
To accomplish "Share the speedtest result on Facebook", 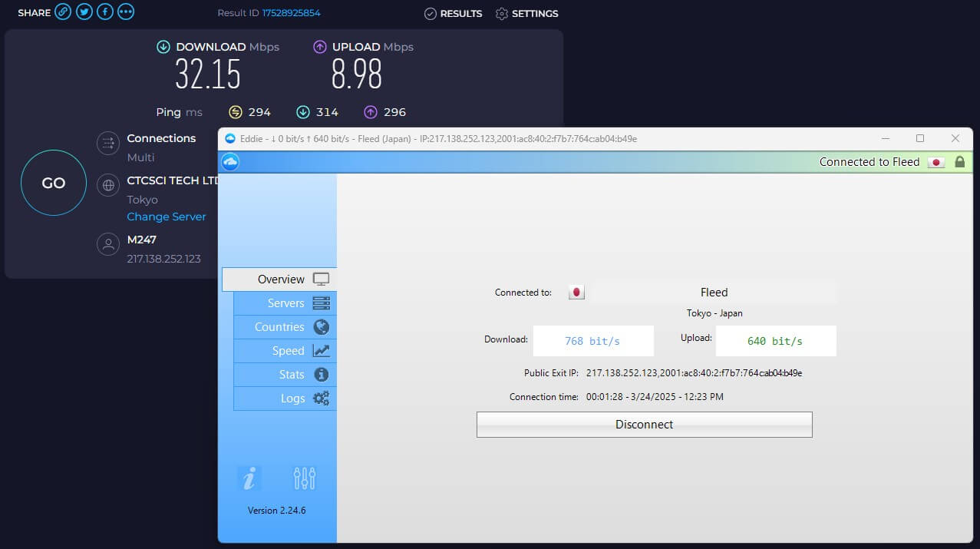I will coord(104,12).
